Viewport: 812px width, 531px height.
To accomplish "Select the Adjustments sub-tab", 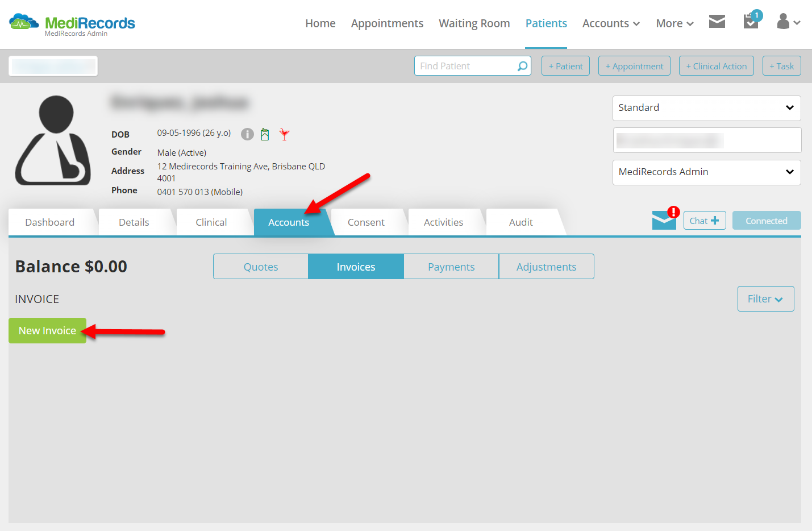I will click(547, 267).
